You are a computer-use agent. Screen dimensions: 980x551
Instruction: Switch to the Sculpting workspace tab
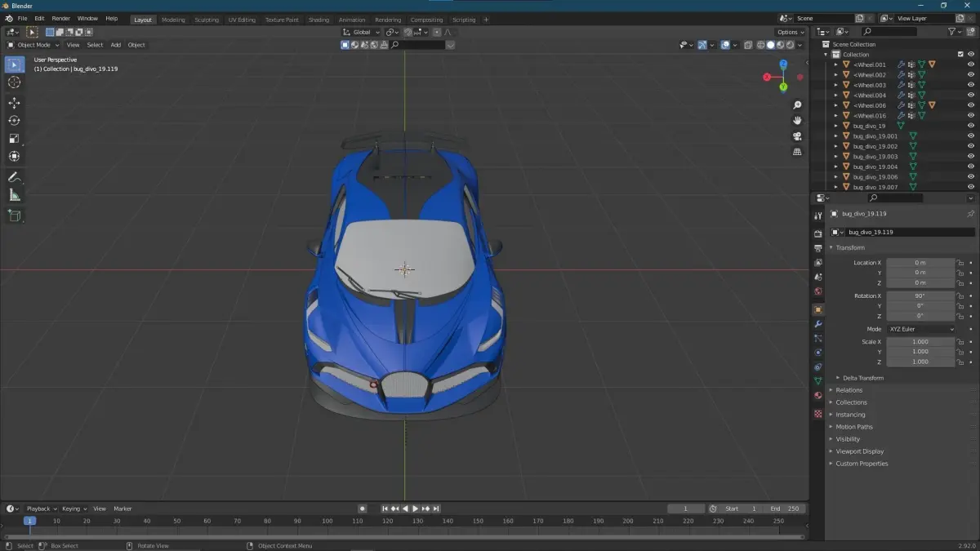(207, 20)
